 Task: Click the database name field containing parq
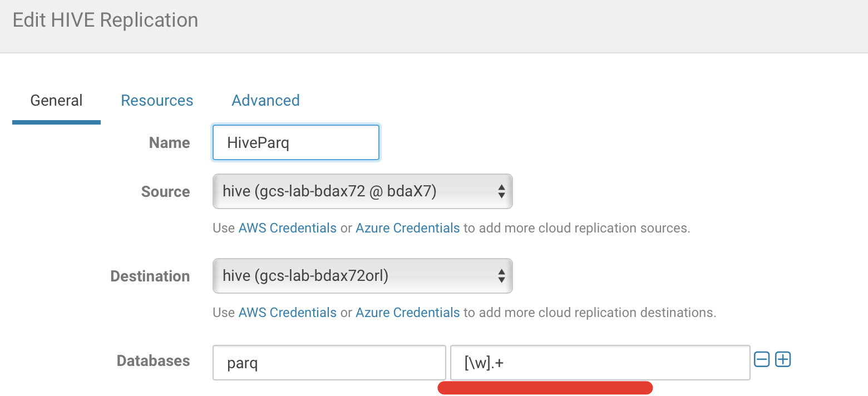(x=329, y=363)
